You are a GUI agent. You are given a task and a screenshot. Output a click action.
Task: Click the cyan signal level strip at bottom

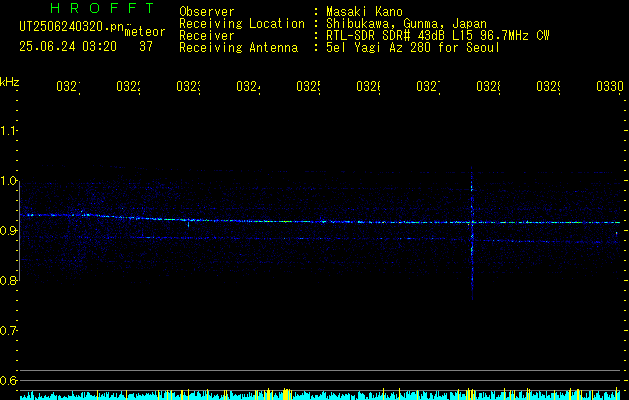321,395
